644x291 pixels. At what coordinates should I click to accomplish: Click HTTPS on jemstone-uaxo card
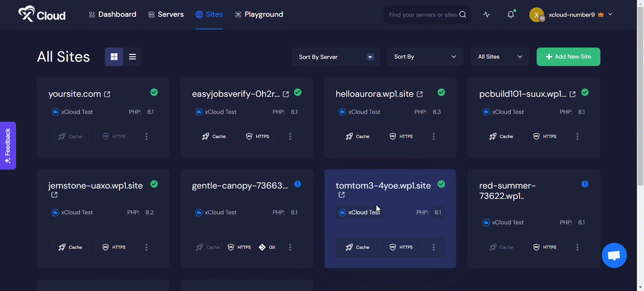click(114, 247)
